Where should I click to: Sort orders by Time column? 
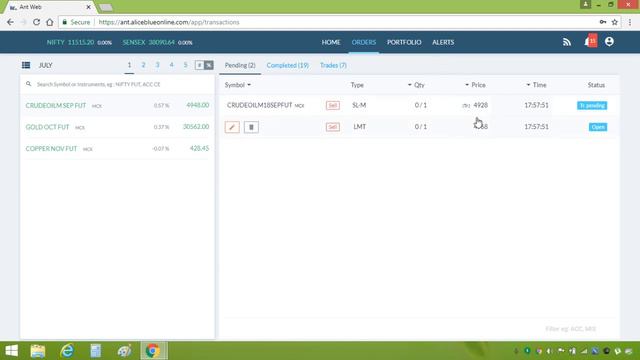pyautogui.click(x=536, y=85)
